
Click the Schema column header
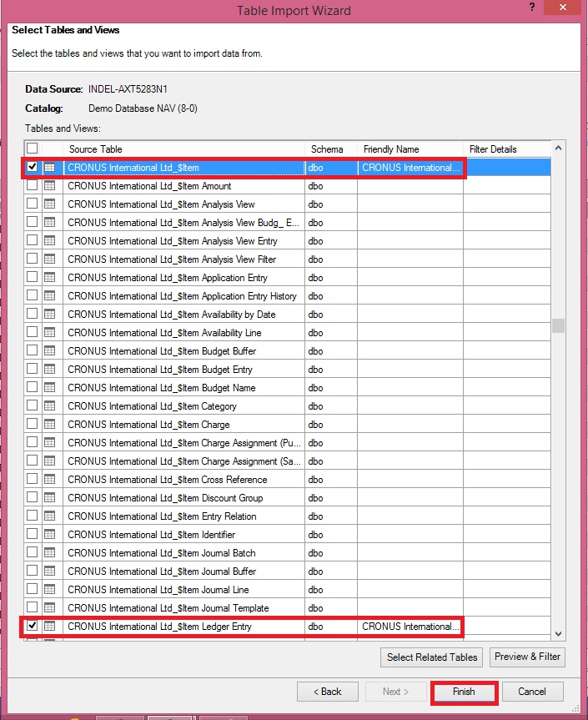tap(331, 149)
